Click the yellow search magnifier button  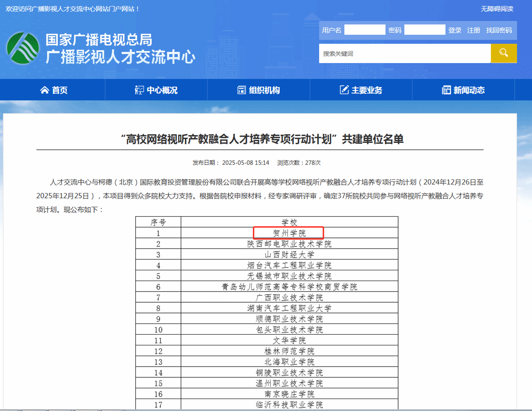(x=504, y=53)
